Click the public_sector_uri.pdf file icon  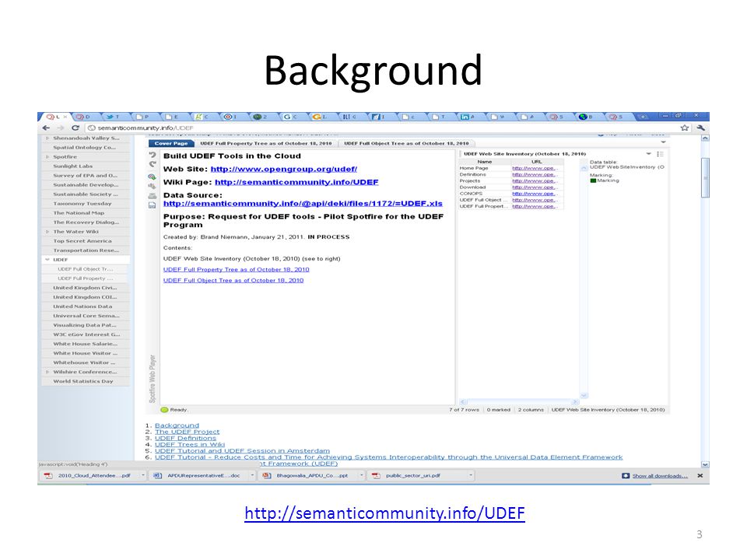[x=376, y=475]
